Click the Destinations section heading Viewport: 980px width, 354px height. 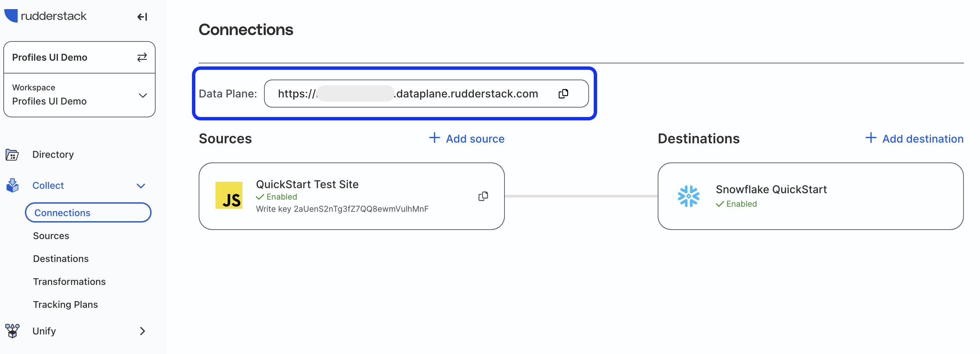698,139
